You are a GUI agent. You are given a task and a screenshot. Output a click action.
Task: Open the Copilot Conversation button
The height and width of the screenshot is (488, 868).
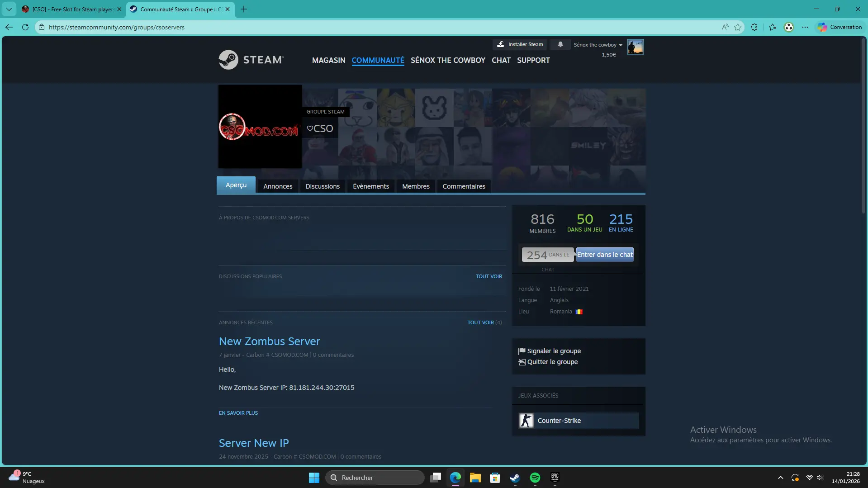click(840, 27)
